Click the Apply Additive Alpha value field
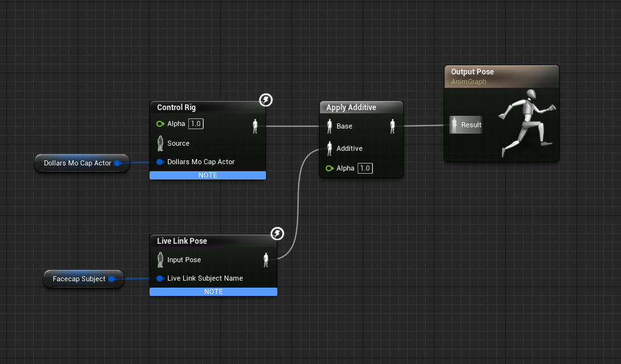The height and width of the screenshot is (364, 621). pyautogui.click(x=365, y=169)
